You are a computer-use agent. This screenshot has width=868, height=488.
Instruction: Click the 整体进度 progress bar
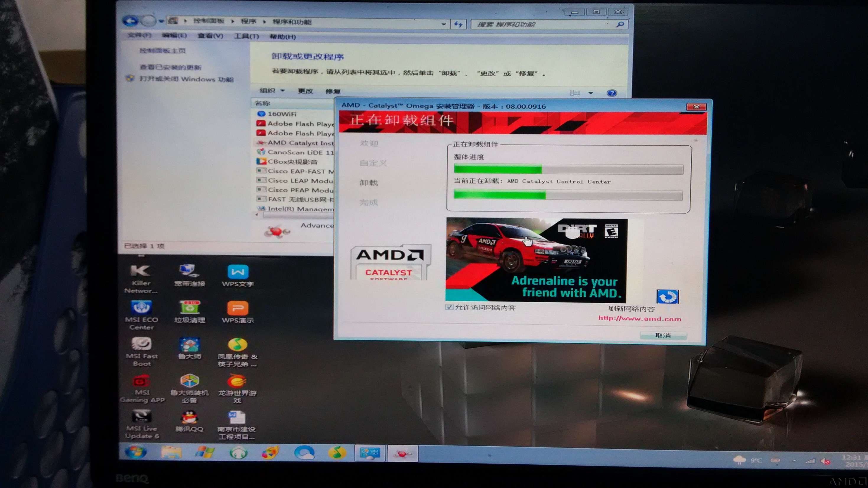coord(568,169)
